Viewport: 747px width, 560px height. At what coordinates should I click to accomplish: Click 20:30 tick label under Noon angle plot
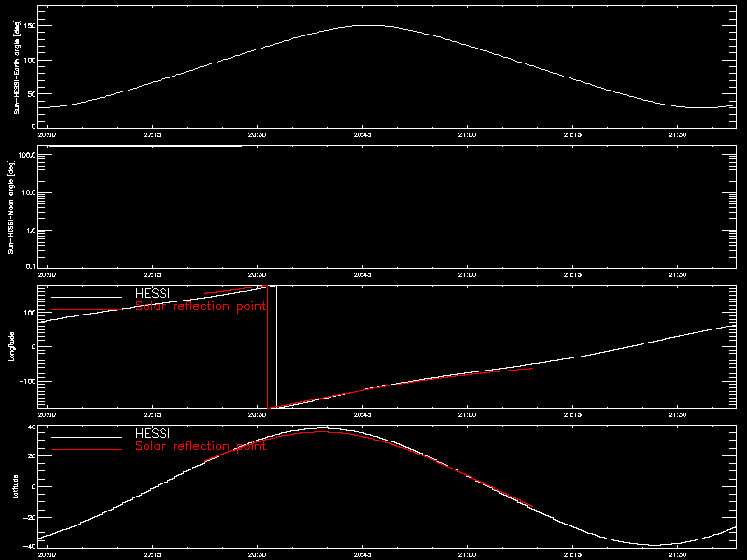click(x=258, y=274)
